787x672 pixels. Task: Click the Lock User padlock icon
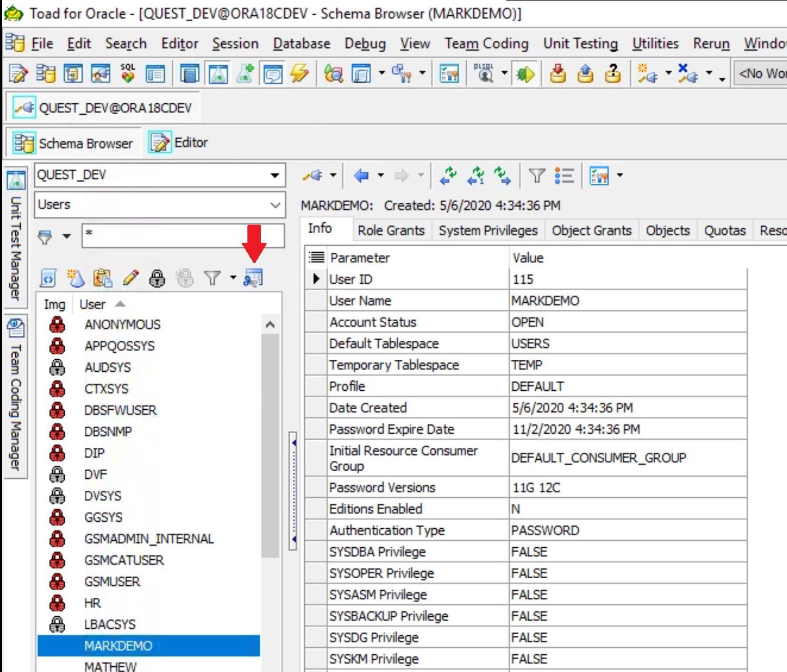click(x=157, y=278)
